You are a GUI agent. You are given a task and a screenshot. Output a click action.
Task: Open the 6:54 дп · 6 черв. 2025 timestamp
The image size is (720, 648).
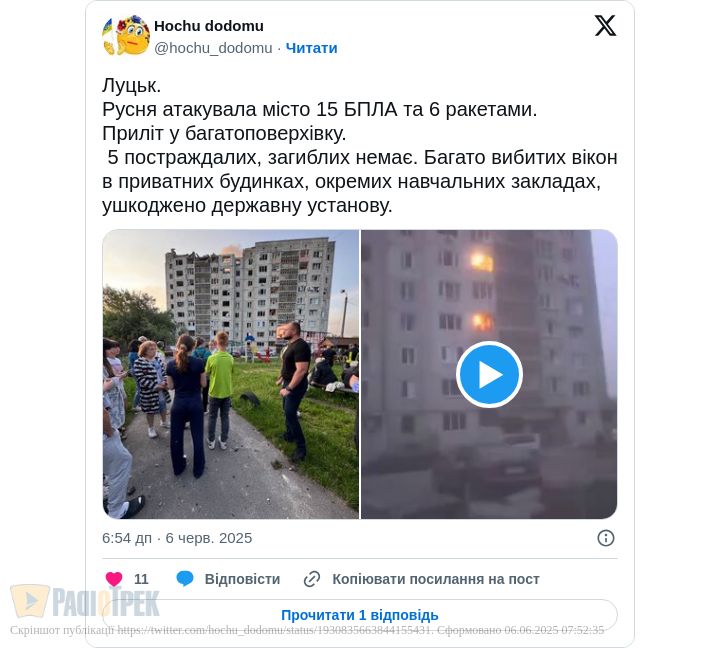coord(177,538)
